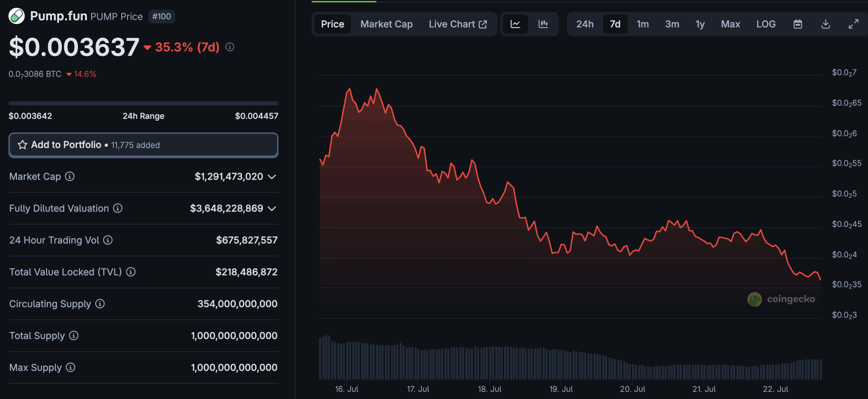The height and width of the screenshot is (399, 868).
Task: Toggle LOG scale on chart
Action: click(x=766, y=24)
